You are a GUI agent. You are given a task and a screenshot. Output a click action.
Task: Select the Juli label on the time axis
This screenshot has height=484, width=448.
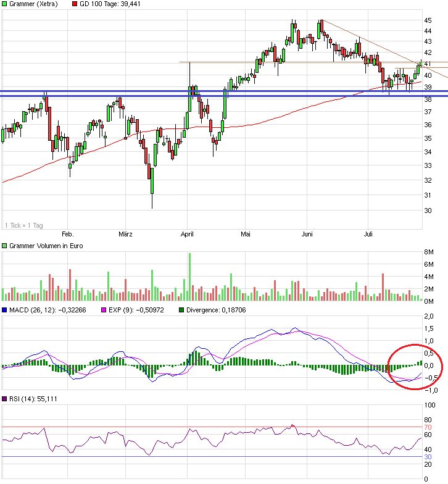(x=369, y=234)
